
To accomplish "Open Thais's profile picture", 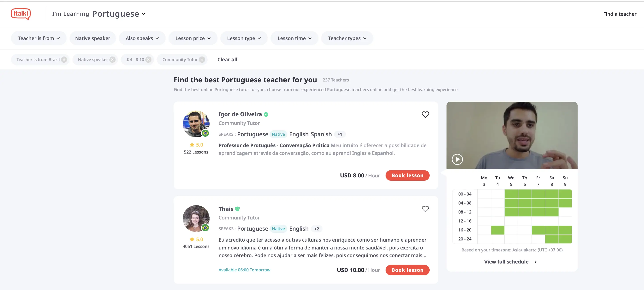I will pyautogui.click(x=196, y=219).
